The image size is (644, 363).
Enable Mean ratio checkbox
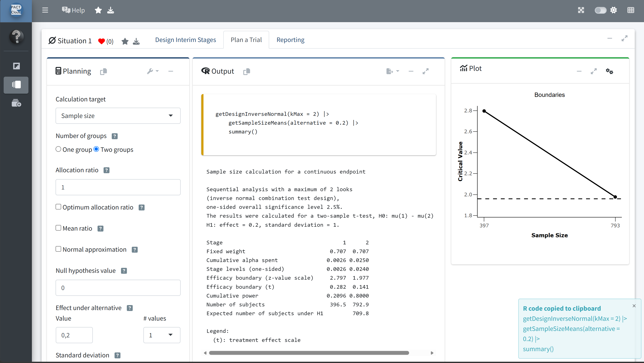coord(58,228)
